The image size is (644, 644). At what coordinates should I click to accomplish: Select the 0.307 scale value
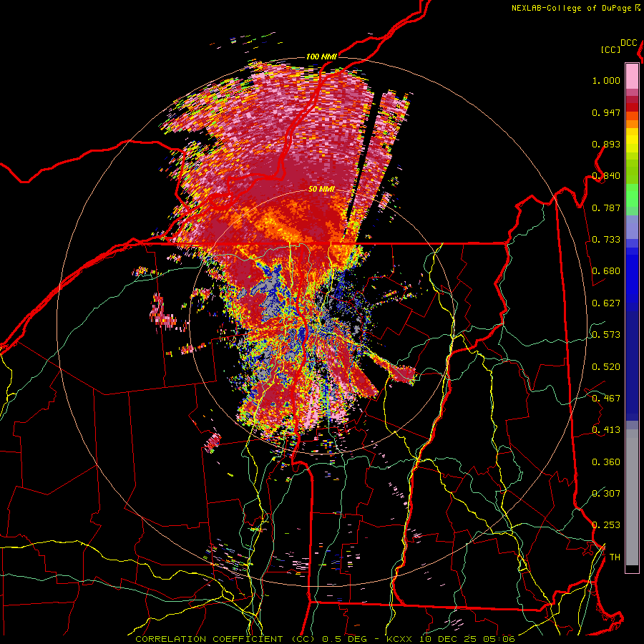[x=606, y=494]
